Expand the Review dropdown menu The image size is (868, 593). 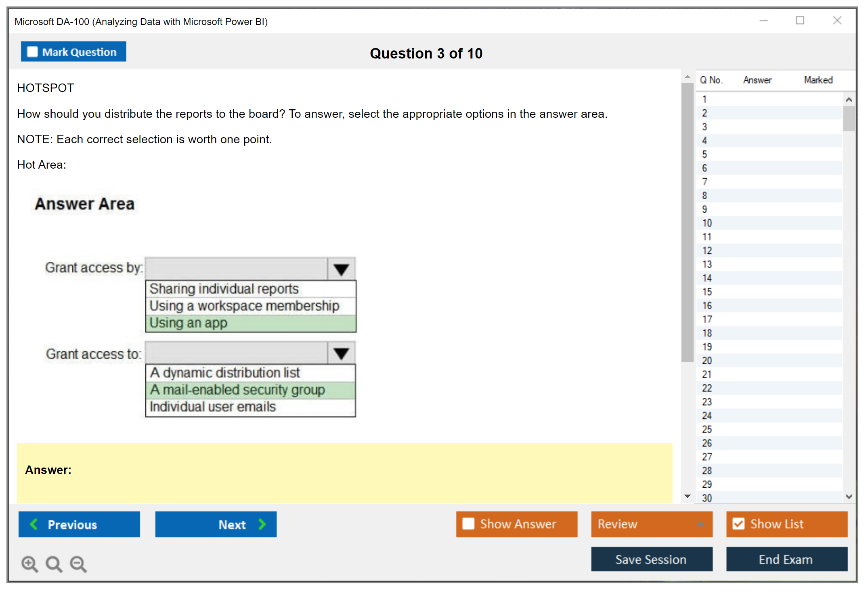click(700, 524)
